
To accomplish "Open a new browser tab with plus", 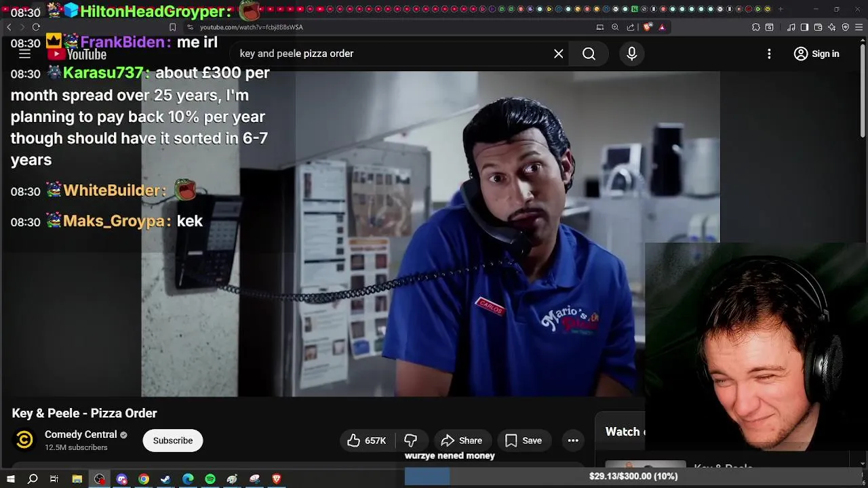I will coord(781,9).
